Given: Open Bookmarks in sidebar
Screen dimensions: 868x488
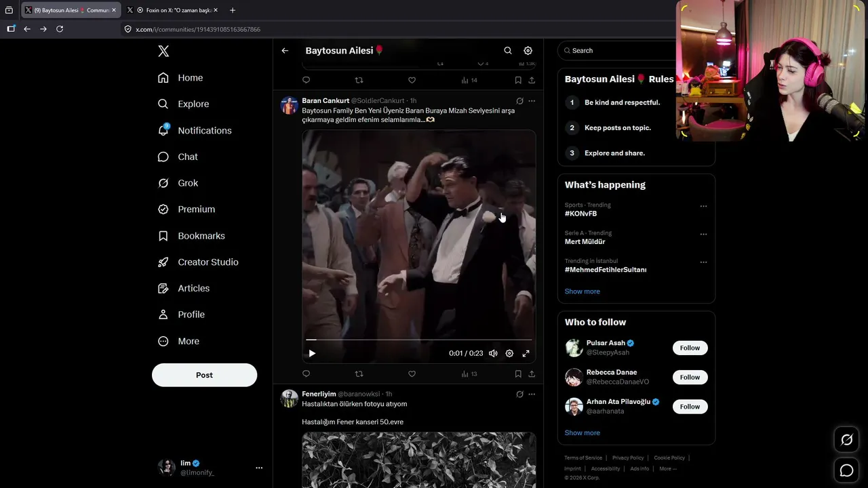Looking at the screenshot, I should coord(191,236).
